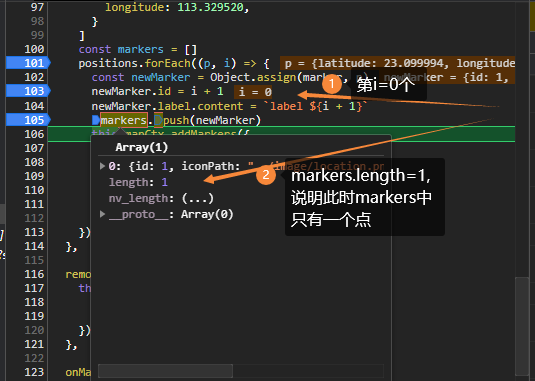Image resolution: width=535 pixels, height=381 pixels.
Task: Click positions.forEach on line 101
Action: click(x=134, y=63)
